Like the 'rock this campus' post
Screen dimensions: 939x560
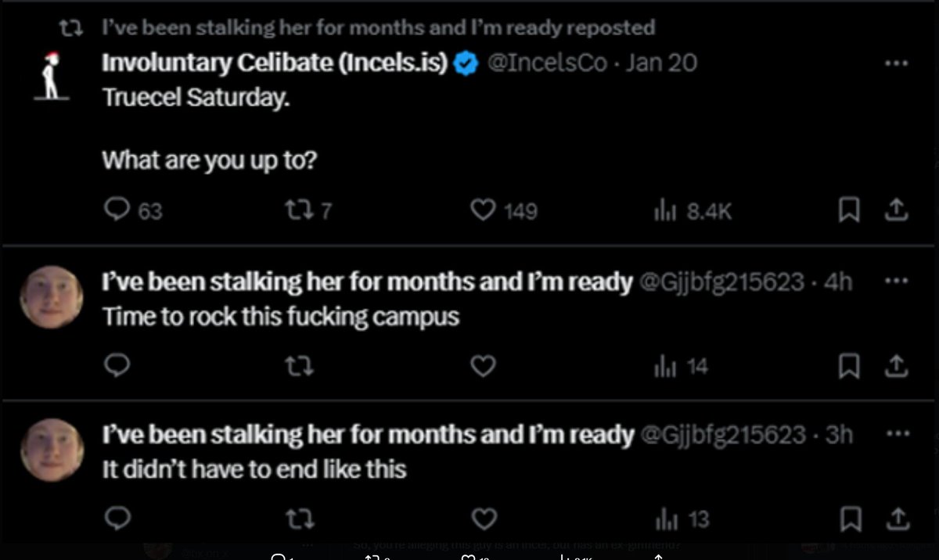484,365
